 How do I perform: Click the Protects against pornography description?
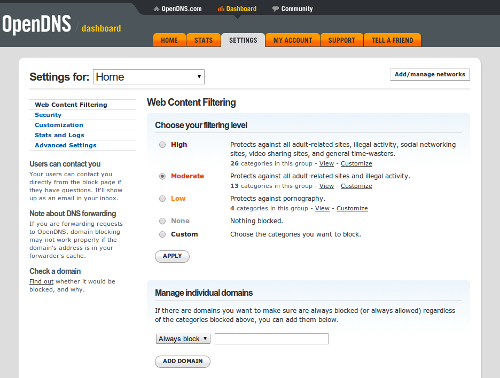coord(278,199)
